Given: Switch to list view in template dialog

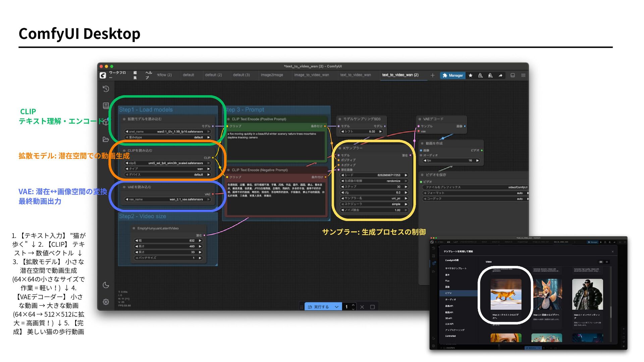Looking at the screenshot, I should [607, 262].
